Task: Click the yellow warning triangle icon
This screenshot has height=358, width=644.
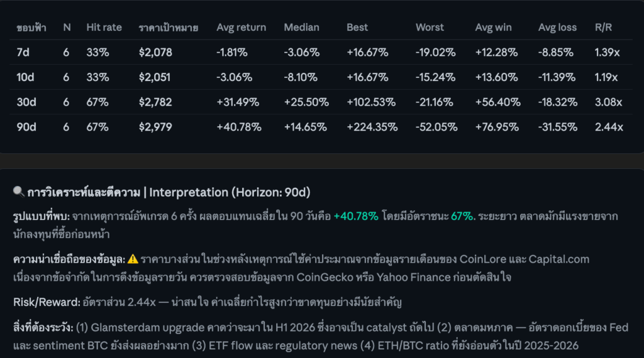Action: tap(133, 259)
